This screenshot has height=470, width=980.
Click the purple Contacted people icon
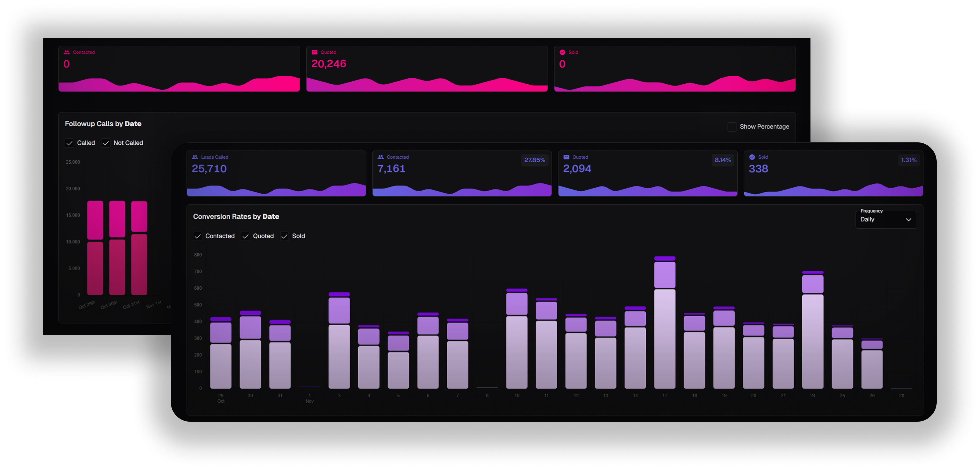click(x=380, y=157)
